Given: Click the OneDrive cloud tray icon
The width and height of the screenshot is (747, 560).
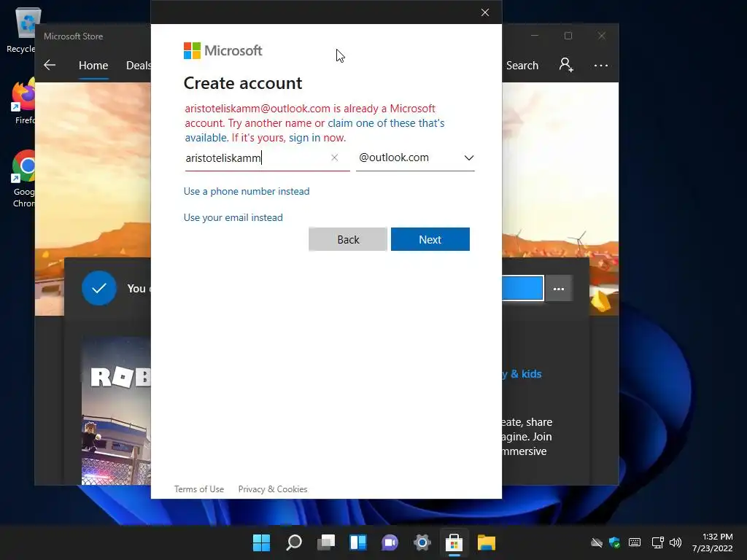Looking at the screenshot, I should click(x=597, y=542).
